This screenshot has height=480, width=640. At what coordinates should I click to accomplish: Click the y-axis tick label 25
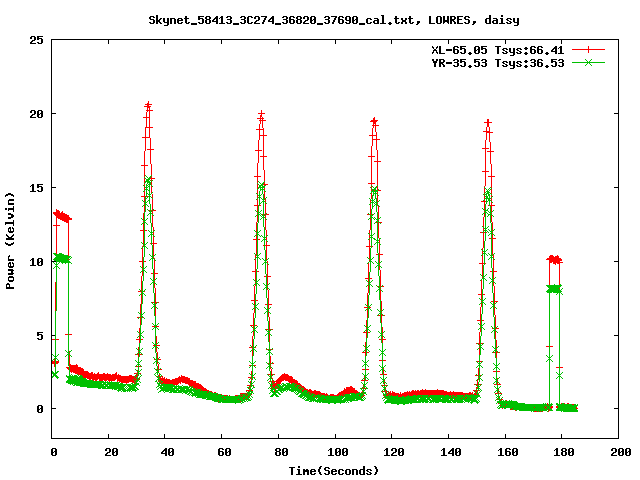[36, 40]
